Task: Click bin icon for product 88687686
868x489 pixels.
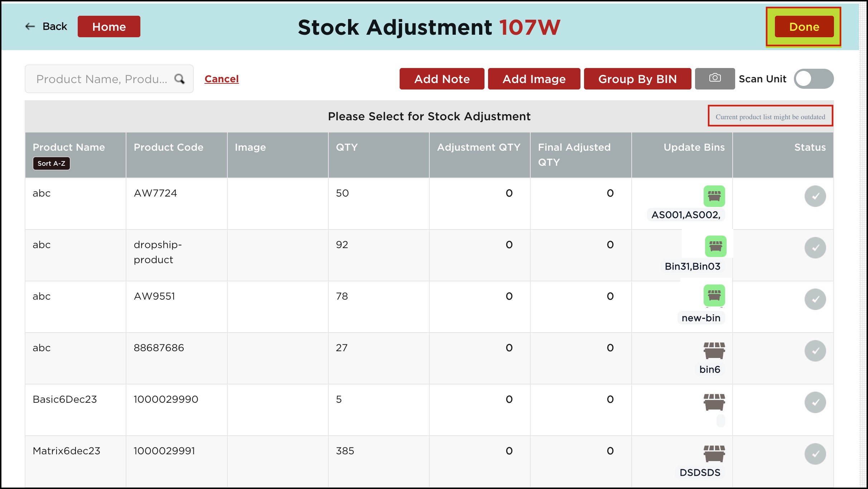Action: 714,350
